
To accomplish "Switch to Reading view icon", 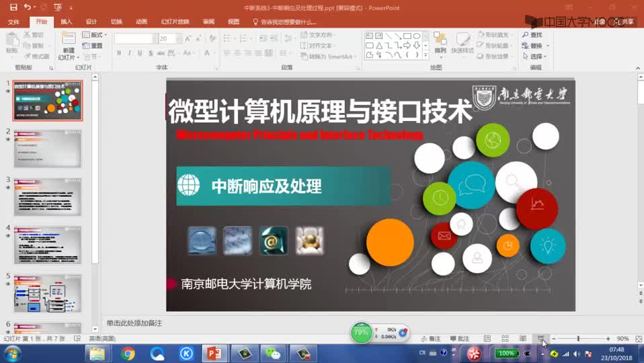I will click(523, 339).
